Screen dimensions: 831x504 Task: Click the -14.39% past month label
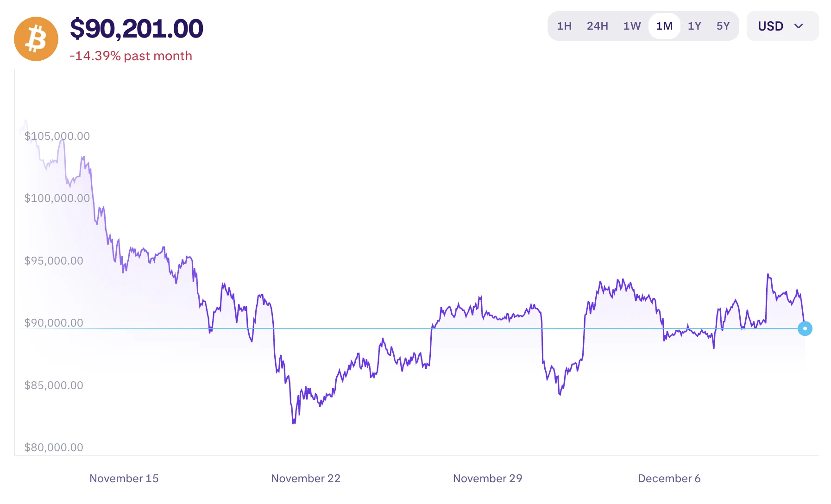131,56
